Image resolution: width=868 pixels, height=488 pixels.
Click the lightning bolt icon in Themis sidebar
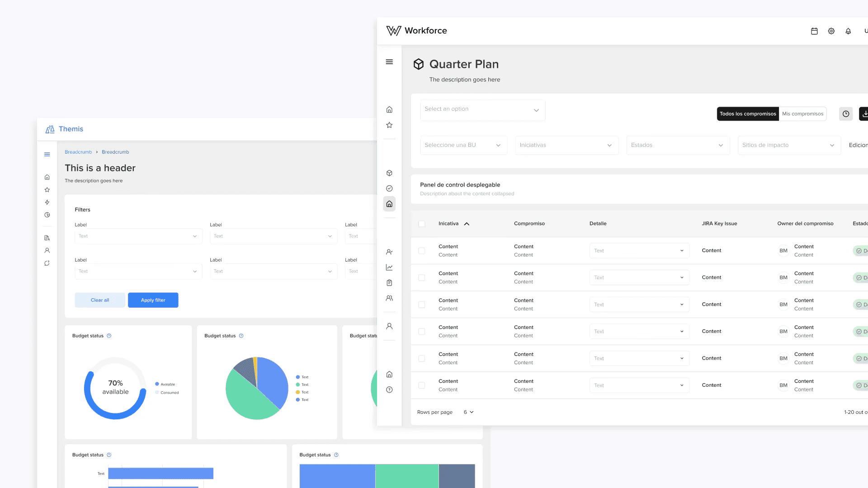(47, 202)
